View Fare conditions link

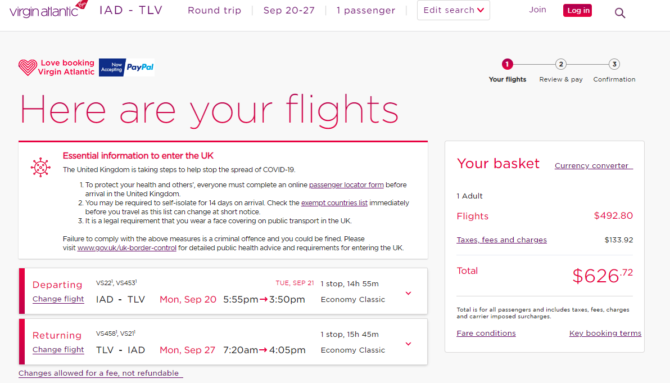486,333
